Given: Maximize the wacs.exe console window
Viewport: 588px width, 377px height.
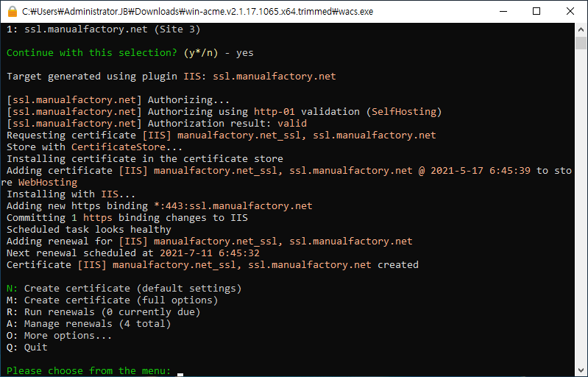Looking at the screenshot, I should coord(536,11).
